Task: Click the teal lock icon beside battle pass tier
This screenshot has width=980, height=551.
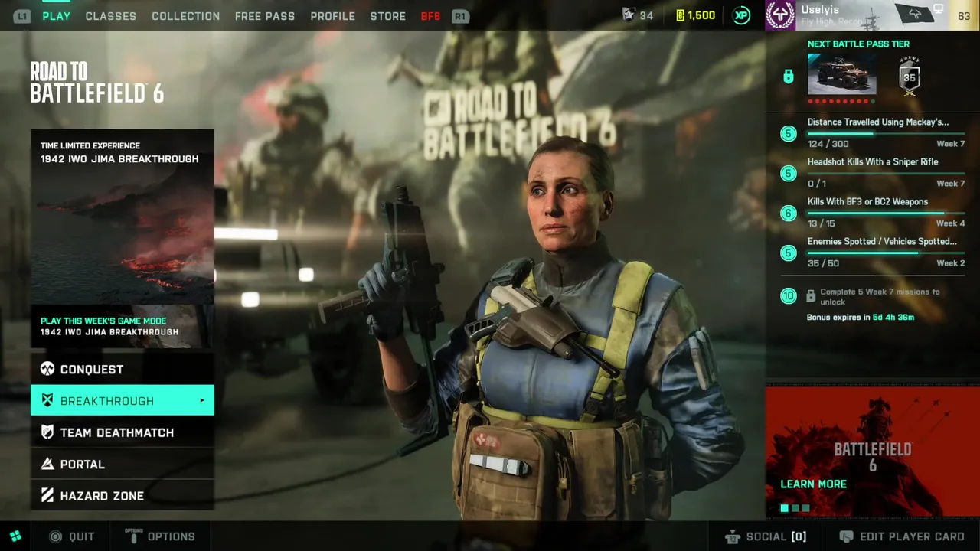Action: tap(788, 77)
